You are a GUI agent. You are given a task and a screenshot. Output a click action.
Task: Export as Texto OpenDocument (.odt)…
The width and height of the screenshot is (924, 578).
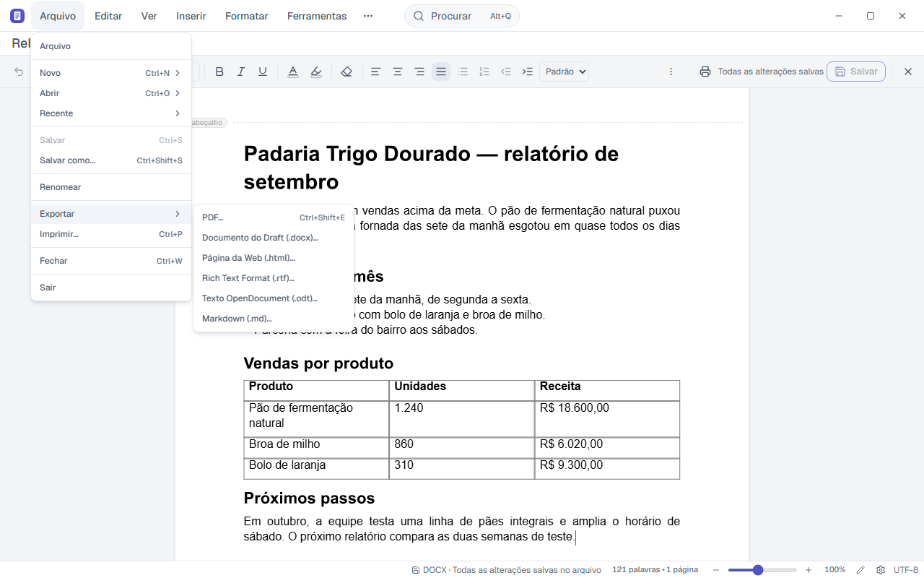coord(274,298)
